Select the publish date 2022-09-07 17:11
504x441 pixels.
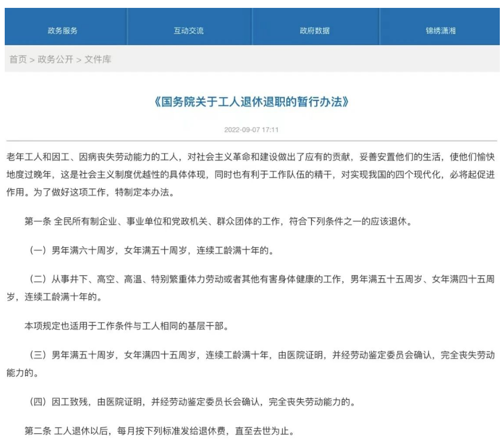coord(251,130)
